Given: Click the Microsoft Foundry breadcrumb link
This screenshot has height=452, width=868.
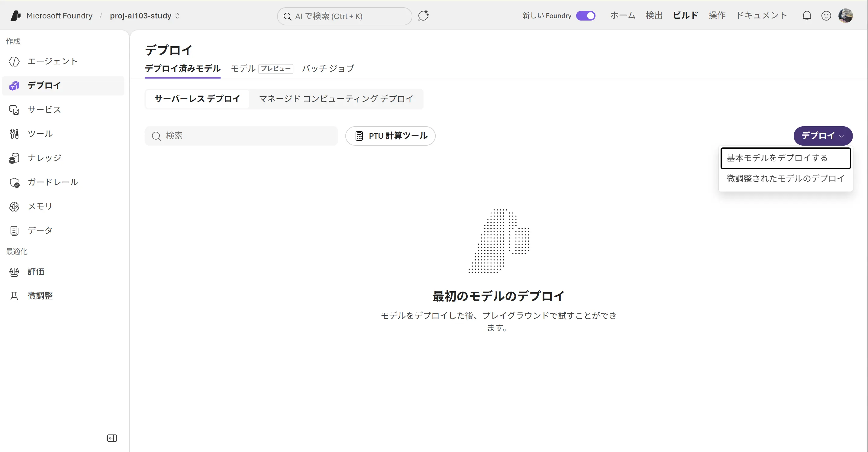Looking at the screenshot, I should pyautogui.click(x=59, y=15).
